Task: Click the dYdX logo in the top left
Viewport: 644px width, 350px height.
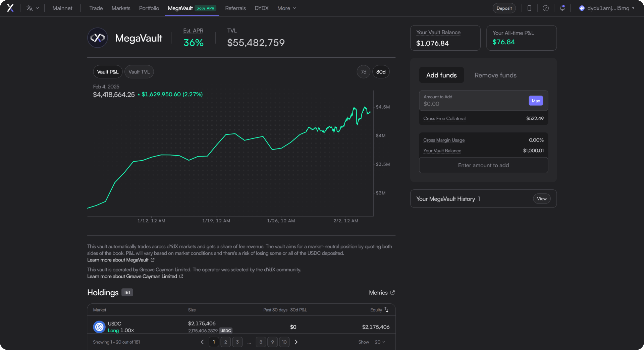Action: [10, 8]
